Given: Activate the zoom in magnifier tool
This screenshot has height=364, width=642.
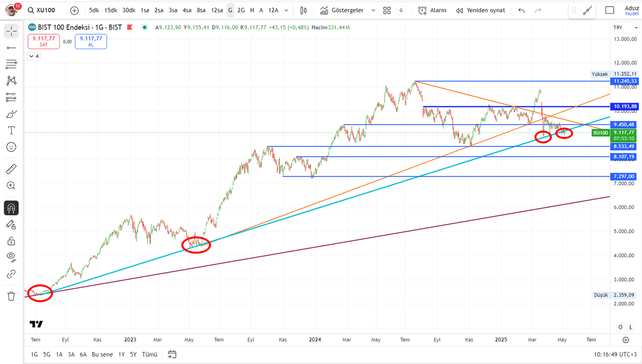Looking at the screenshot, I should click(x=11, y=185).
